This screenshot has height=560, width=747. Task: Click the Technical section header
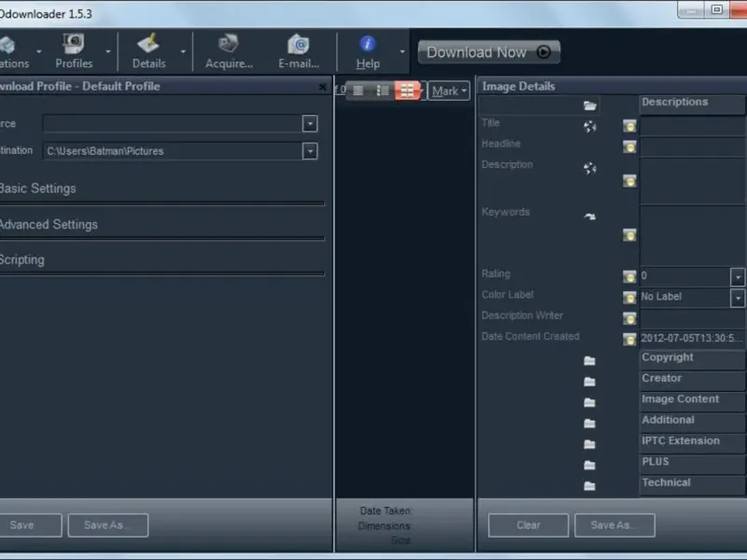pyautogui.click(x=692, y=485)
